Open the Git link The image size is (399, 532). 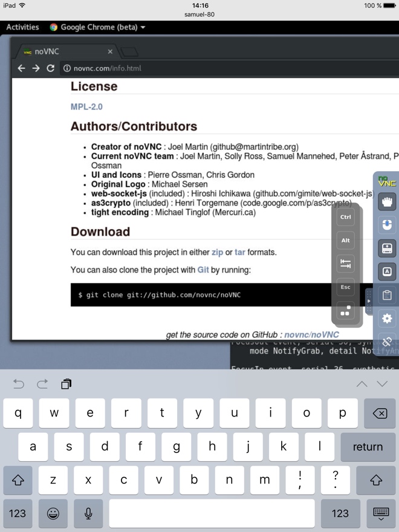[203, 270]
